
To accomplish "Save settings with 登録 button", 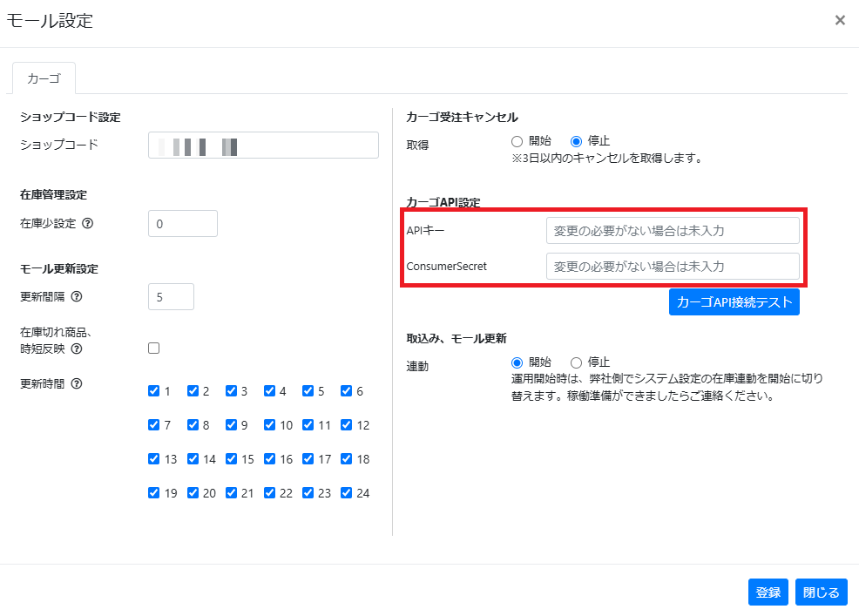I will click(x=768, y=592).
